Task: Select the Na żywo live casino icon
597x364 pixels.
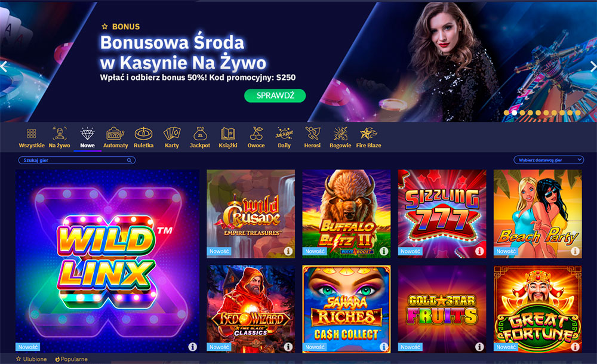Action: [x=59, y=138]
